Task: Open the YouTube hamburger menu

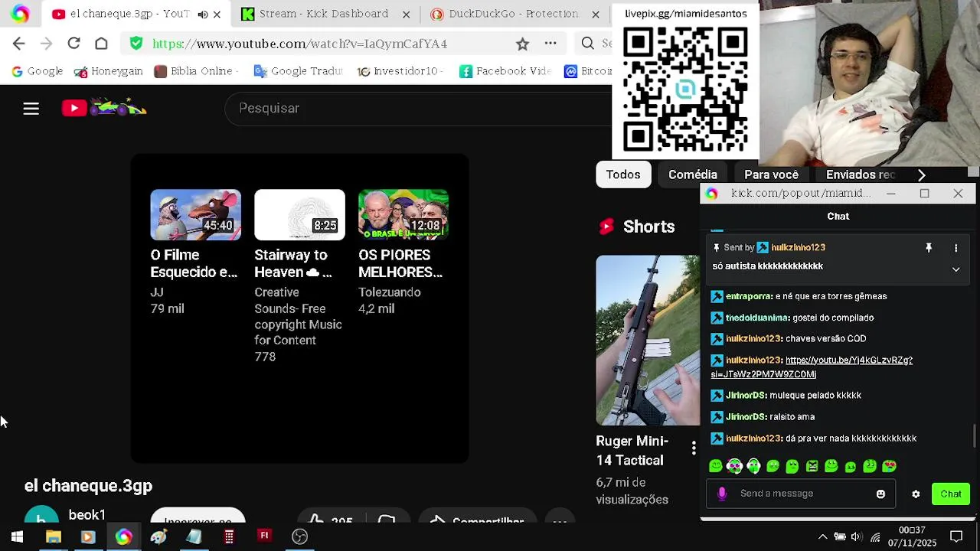Action: tap(31, 109)
